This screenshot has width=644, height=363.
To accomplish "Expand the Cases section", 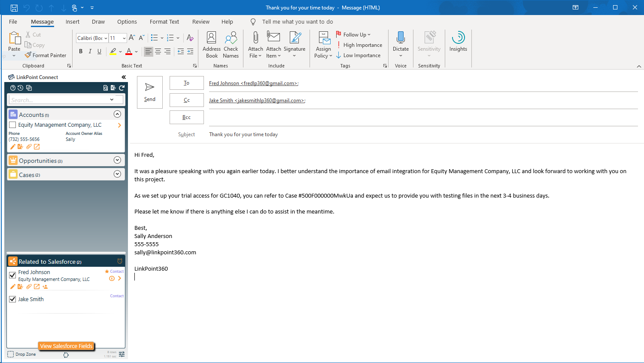I will click(x=117, y=174).
